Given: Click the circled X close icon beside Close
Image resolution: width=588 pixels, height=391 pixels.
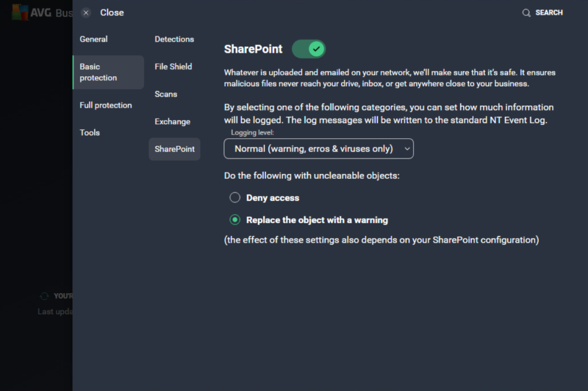Looking at the screenshot, I should coord(86,12).
